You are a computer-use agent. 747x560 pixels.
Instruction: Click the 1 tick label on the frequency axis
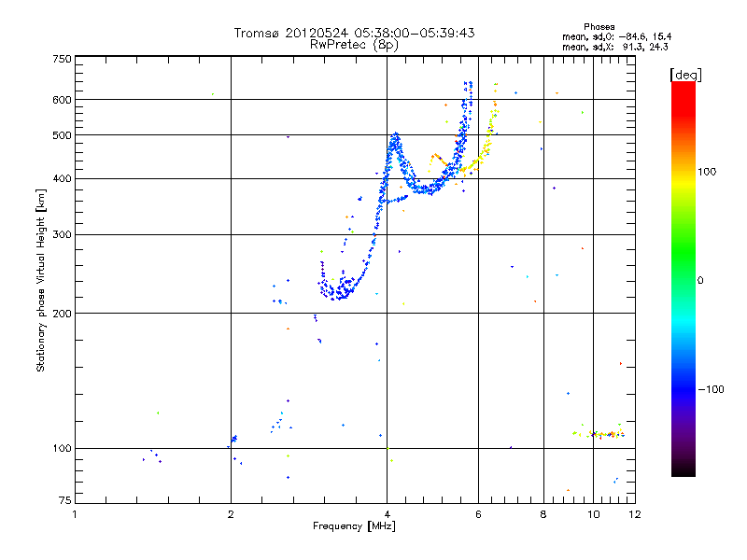point(75,514)
